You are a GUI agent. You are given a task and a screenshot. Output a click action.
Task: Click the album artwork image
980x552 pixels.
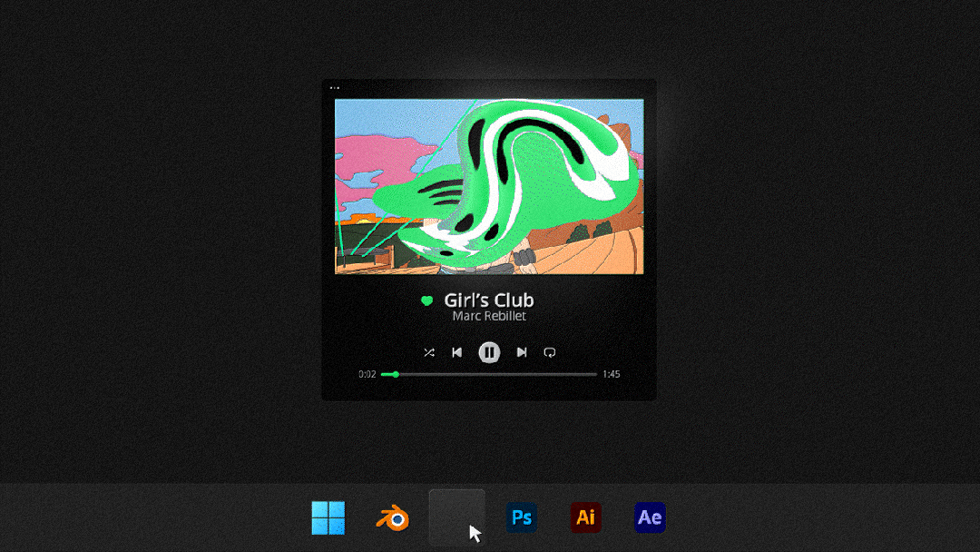(489, 186)
